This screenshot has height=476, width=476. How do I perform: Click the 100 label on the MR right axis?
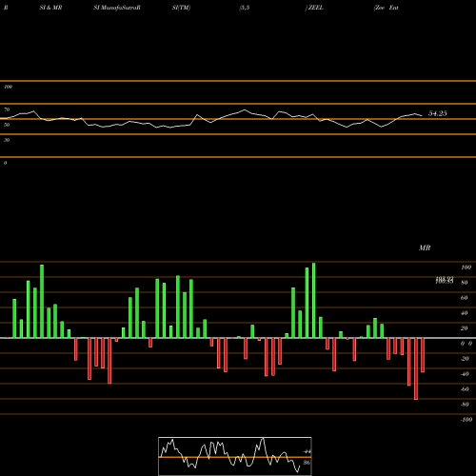(x=466, y=268)
